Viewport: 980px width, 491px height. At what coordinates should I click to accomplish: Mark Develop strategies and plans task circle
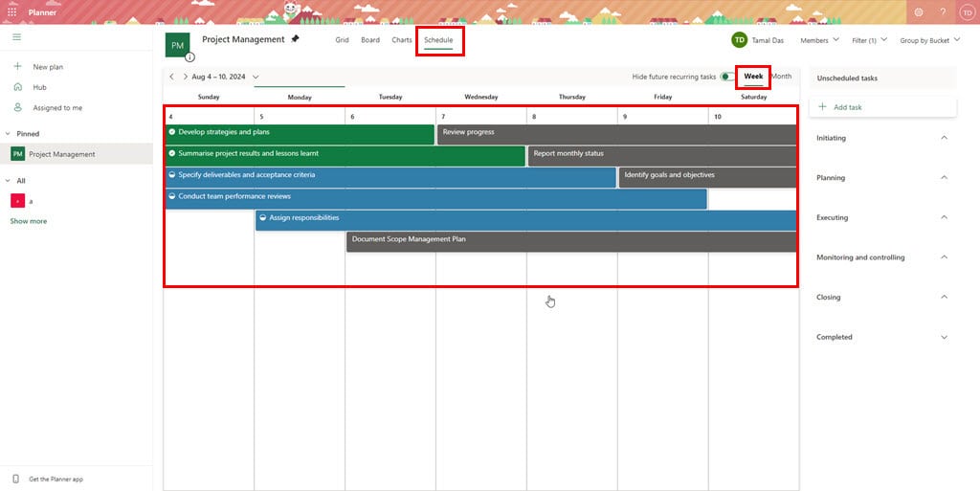click(172, 132)
